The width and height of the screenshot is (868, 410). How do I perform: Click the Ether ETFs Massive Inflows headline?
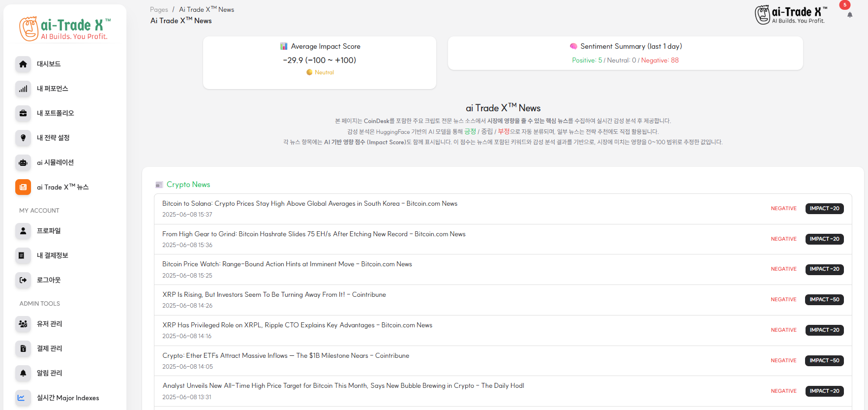[x=285, y=355]
